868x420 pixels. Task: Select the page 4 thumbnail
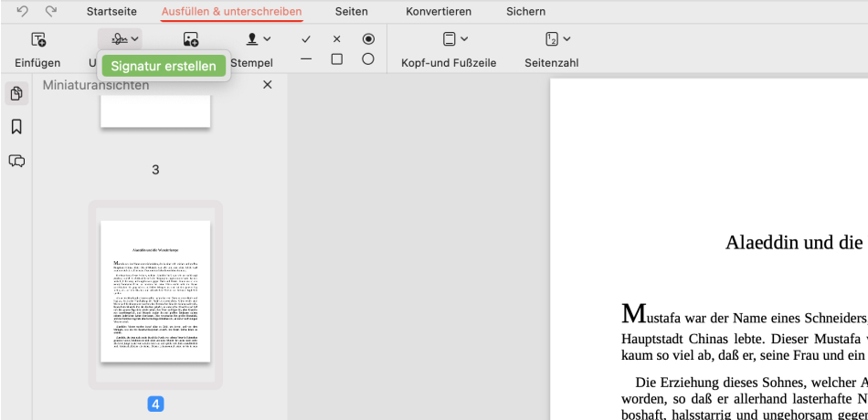155,291
